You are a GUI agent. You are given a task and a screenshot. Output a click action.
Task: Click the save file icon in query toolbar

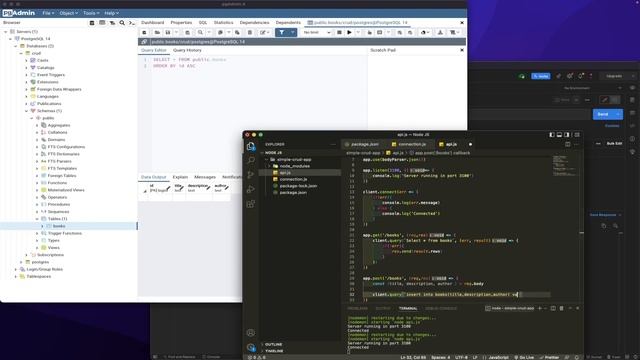click(x=168, y=33)
